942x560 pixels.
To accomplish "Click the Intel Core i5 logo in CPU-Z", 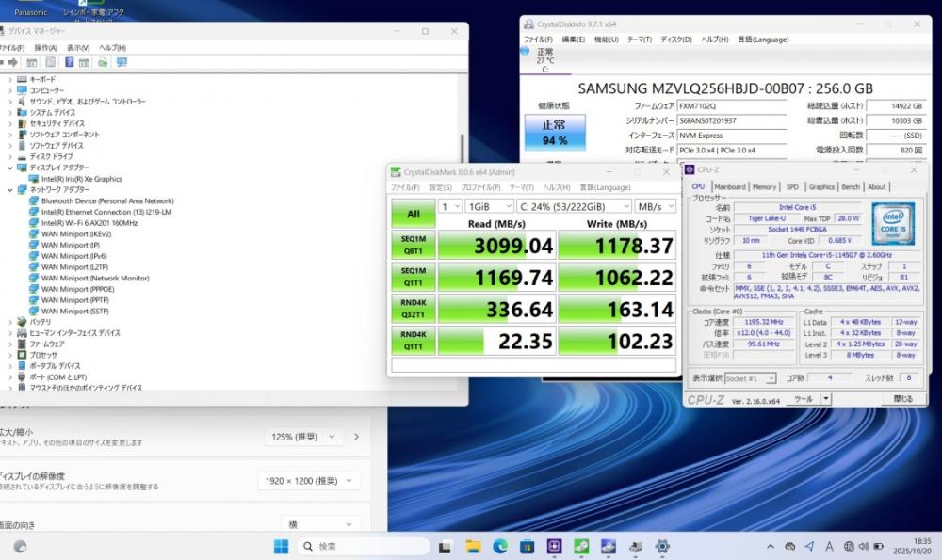I will pos(892,222).
